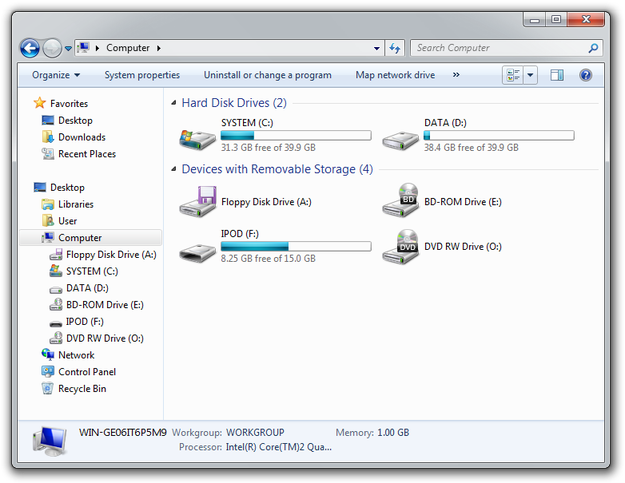Open the Organize menu

click(x=56, y=75)
